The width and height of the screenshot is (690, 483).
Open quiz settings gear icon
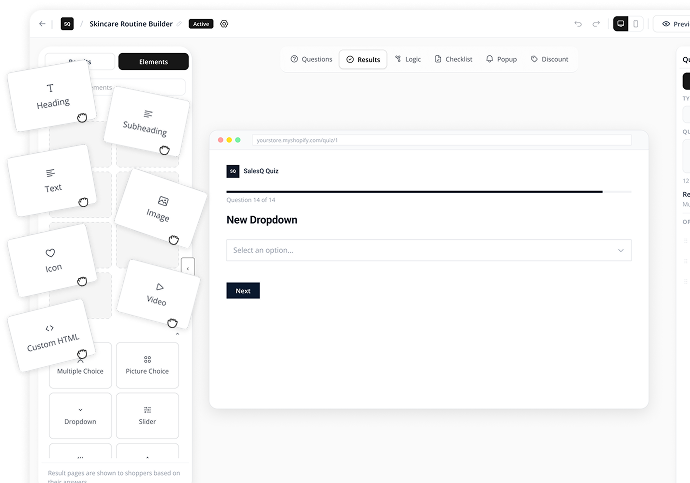pos(224,24)
